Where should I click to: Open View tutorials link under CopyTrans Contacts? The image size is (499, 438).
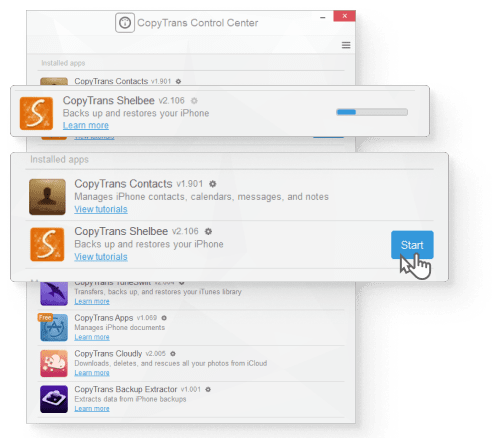pos(101,209)
